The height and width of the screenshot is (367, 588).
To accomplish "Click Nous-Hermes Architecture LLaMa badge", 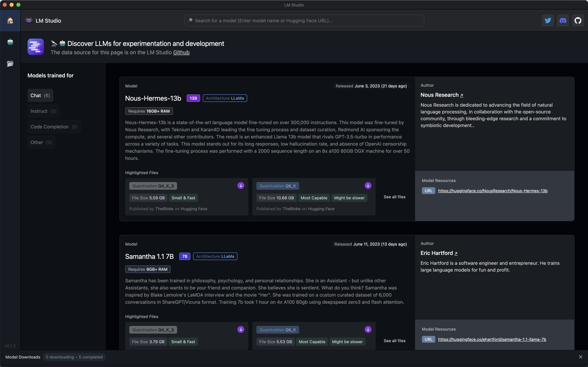I will click(x=225, y=98).
